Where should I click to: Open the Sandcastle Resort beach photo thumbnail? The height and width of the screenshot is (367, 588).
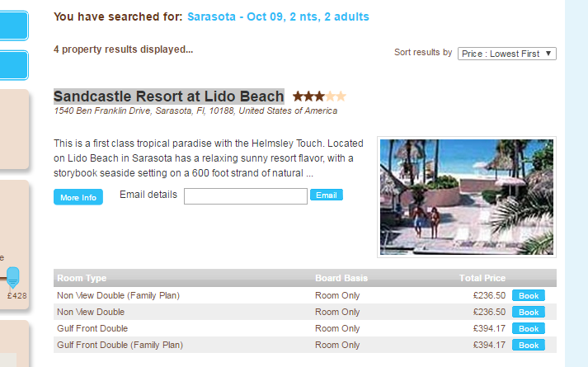[466, 196]
